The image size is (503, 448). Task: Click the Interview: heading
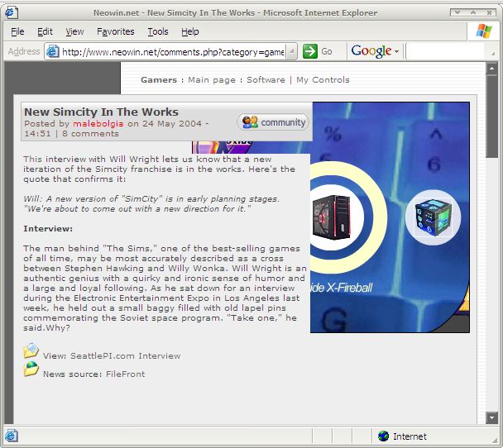(48, 228)
